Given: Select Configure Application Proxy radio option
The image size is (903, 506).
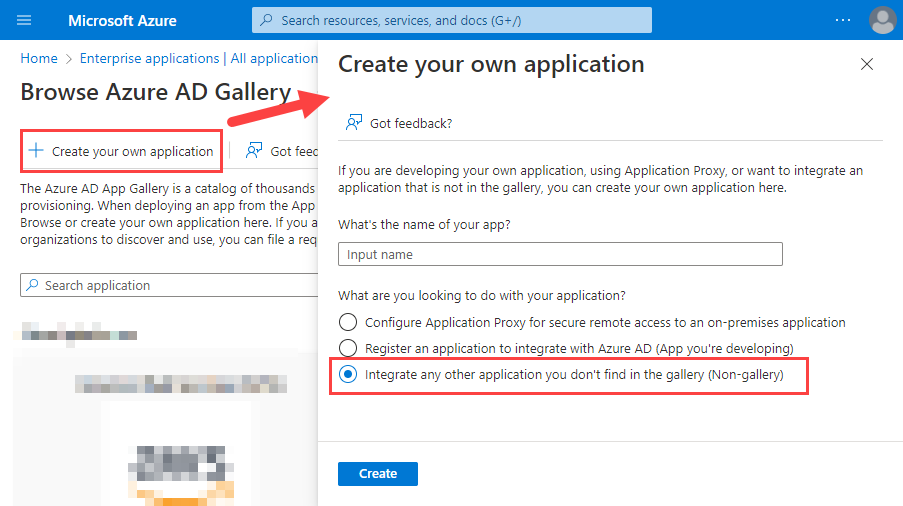Looking at the screenshot, I should [x=348, y=322].
